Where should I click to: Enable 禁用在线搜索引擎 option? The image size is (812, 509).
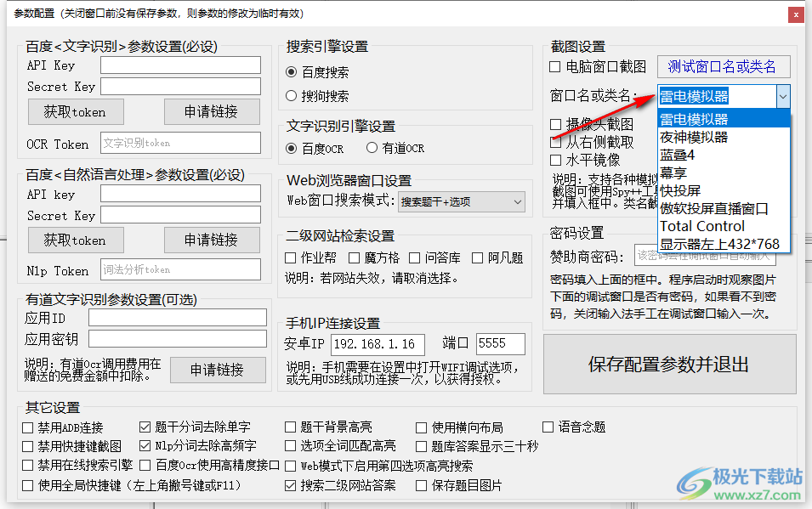(x=28, y=466)
